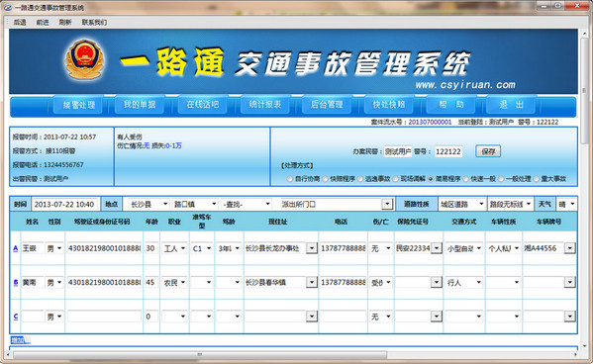
Task: Click case serial number 201307000001
Action: tap(430, 122)
